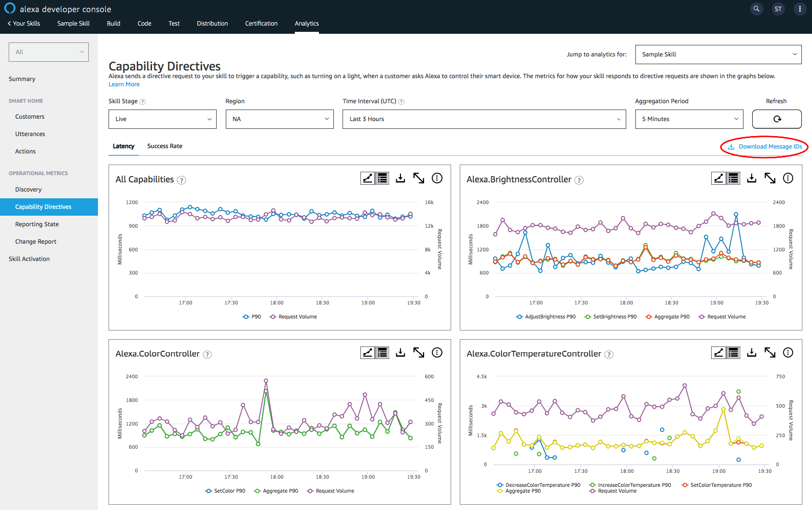
Task: Toggle SetBrightness P90 legend series marker
Action: pos(588,317)
